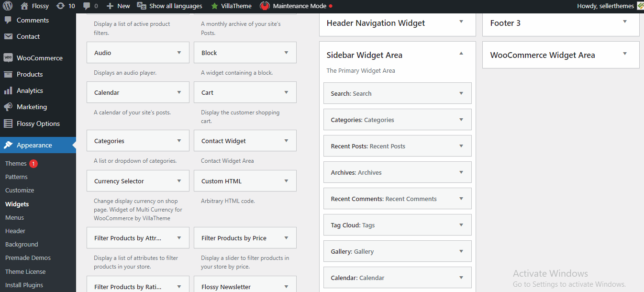
Task: Expand the Calendar available widget
Action: (x=179, y=92)
